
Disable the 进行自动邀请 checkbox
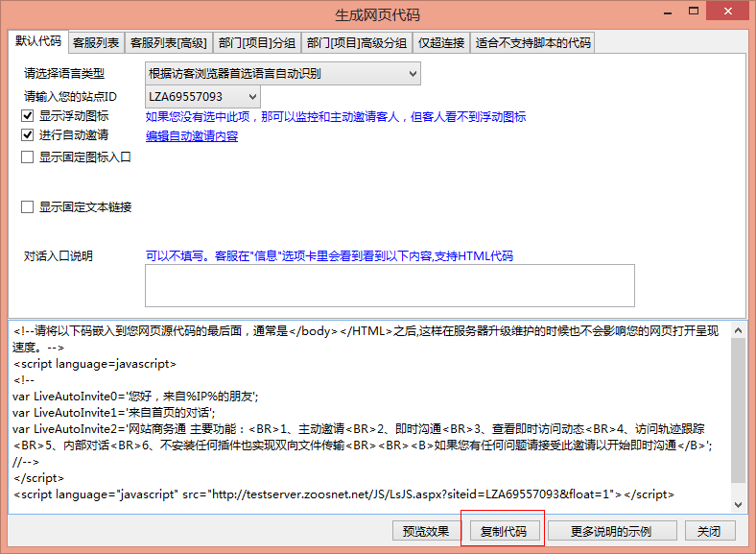[x=28, y=135]
